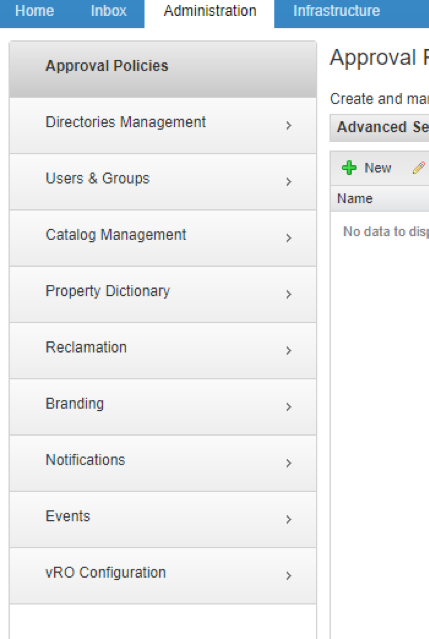Click the Property Dictionary chevron arrow
The height and width of the screenshot is (639, 429).
(x=289, y=294)
